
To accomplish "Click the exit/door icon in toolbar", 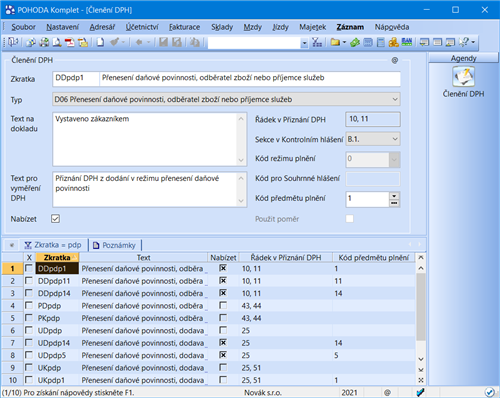I will click(x=13, y=42).
